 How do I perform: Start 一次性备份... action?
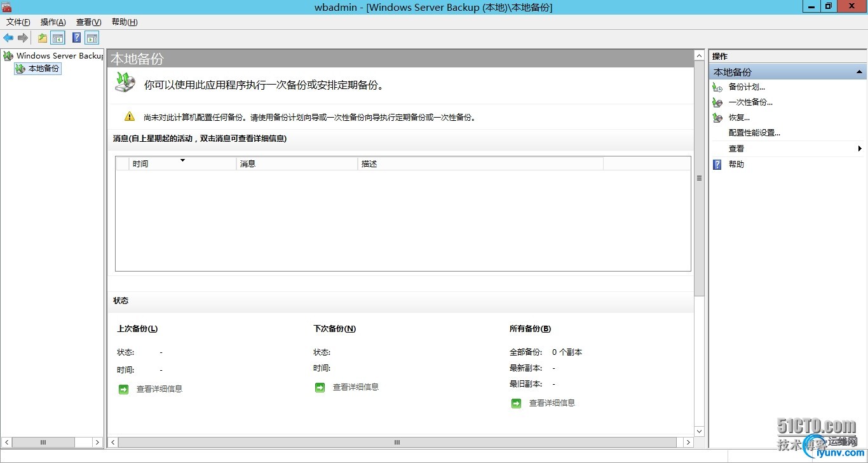750,102
